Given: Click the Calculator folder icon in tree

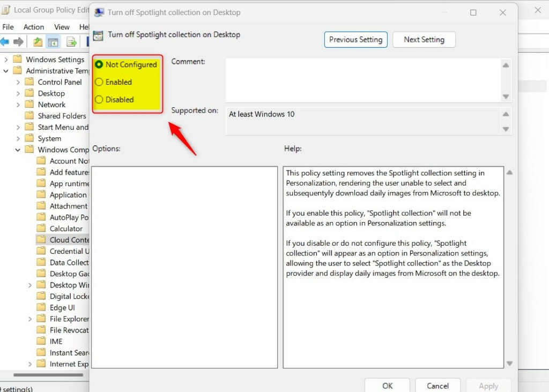Looking at the screenshot, I should coord(41,228).
